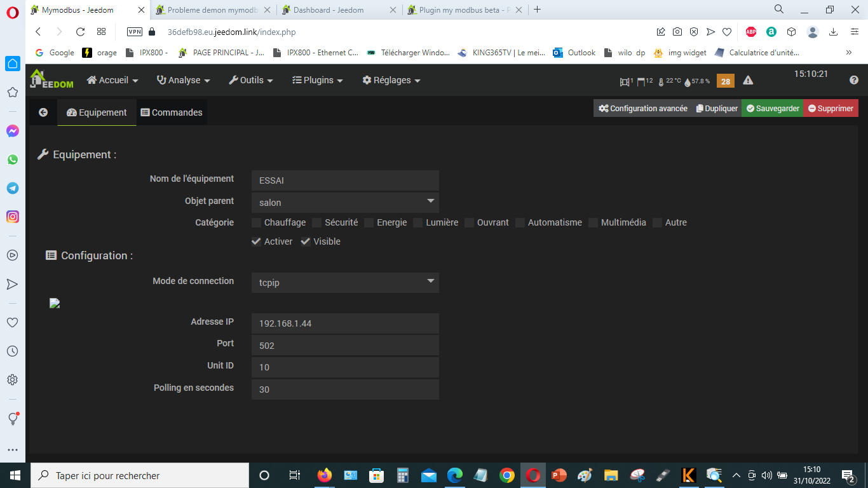
Task: Switch to the Commandes tab
Action: tap(172, 112)
